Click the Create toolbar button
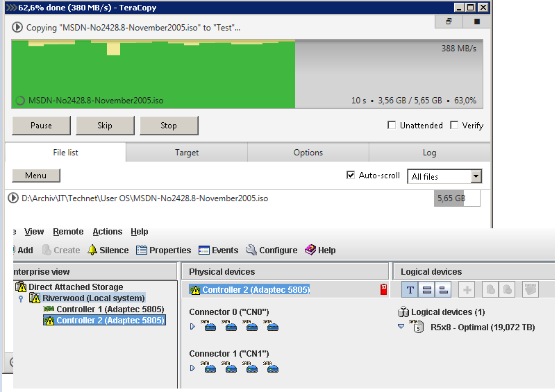The width and height of the screenshot is (559, 392). [x=61, y=250]
